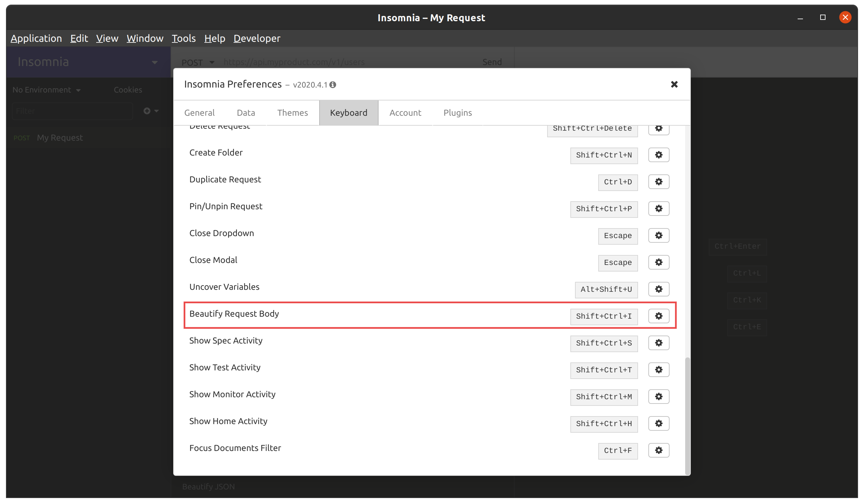Open the Window menu
Screen dimensions: 864x504
click(x=145, y=38)
